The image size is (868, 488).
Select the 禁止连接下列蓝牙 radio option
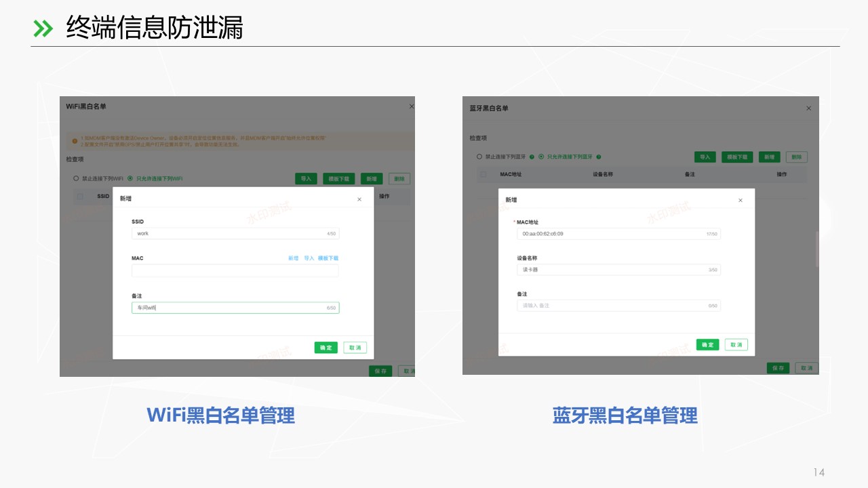point(479,157)
